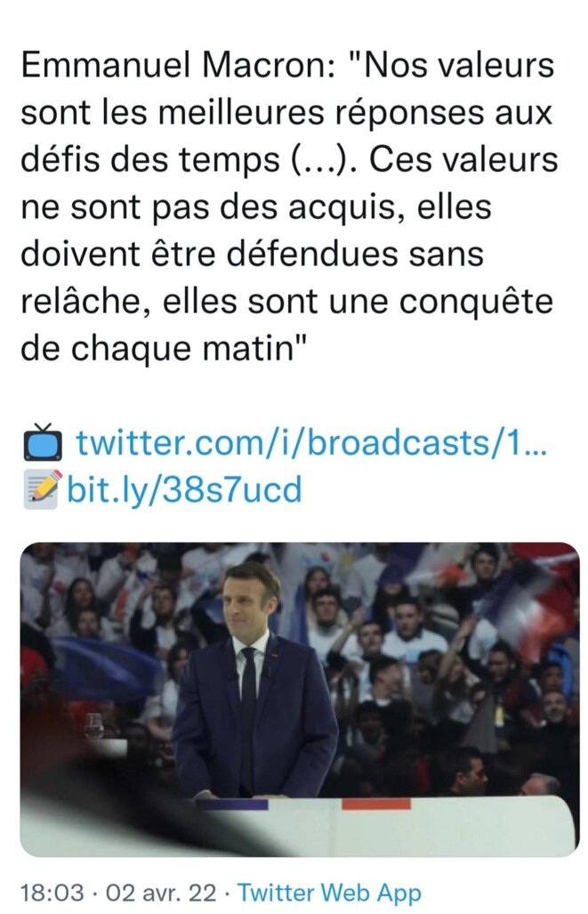
Task: Open the Twitter Web App source link
Action: click(329, 893)
